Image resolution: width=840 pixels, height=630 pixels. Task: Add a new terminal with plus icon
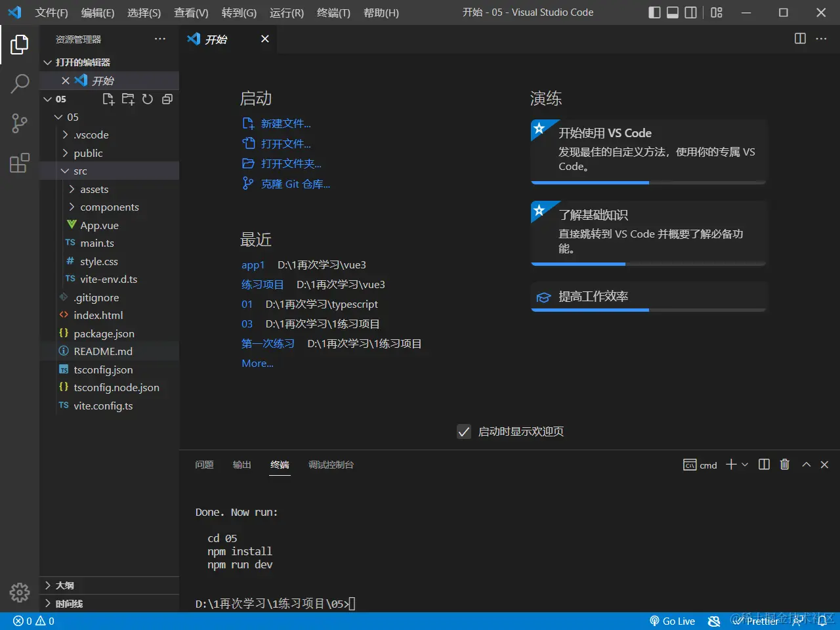point(731,465)
